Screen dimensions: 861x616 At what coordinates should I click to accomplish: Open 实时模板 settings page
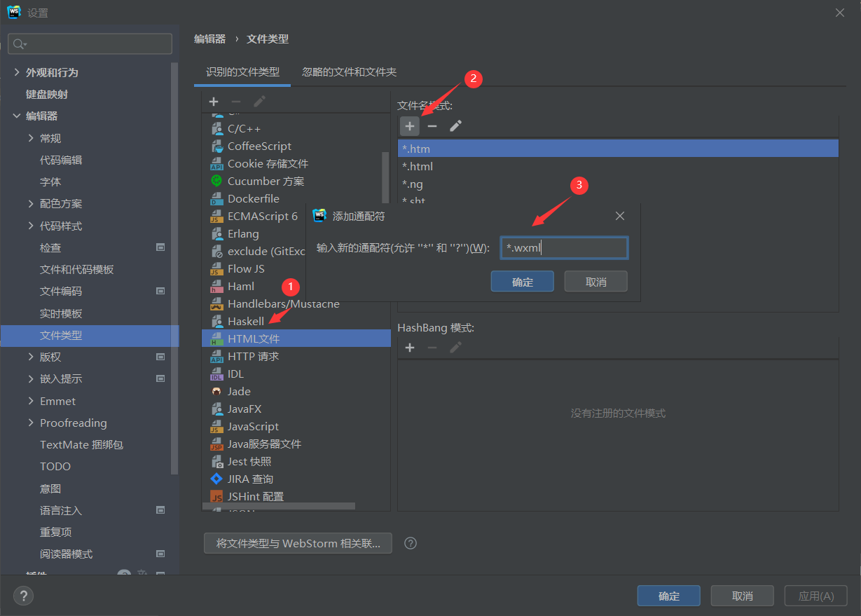[61, 313]
